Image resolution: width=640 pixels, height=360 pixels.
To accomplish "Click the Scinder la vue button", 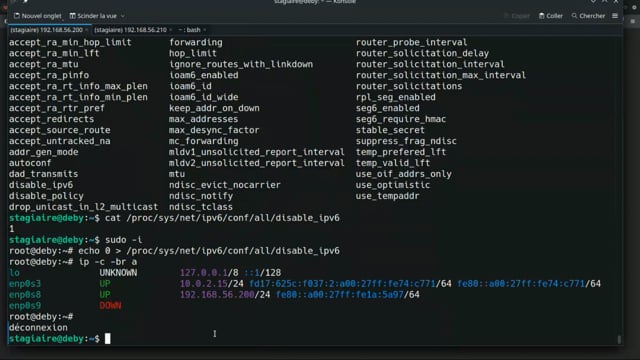I will [x=93, y=16].
